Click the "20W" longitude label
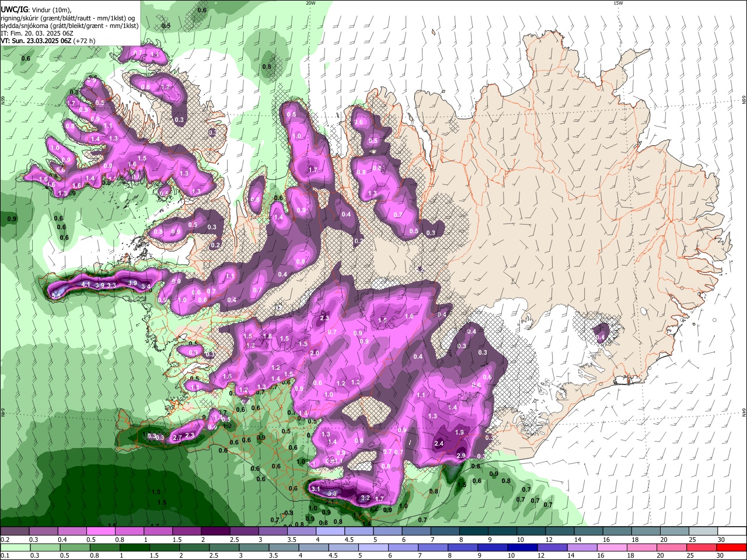Image resolution: width=747 pixels, height=560 pixels. click(x=310, y=3)
